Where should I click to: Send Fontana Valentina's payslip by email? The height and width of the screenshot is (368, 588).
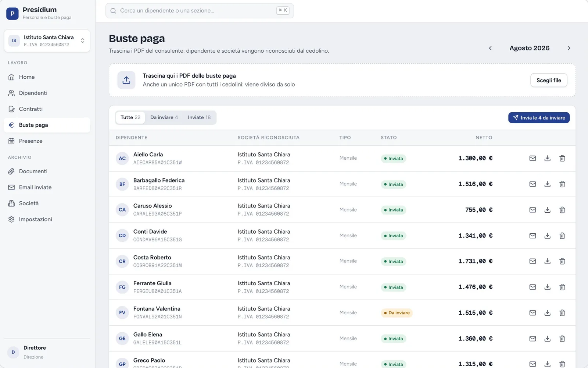533,313
